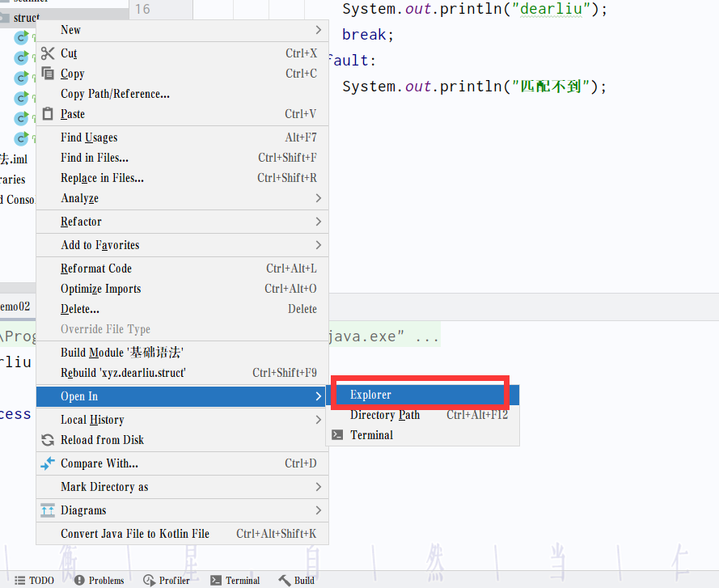Choose Directory Path from submenu
Image resolution: width=719 pixels, height=588 pixels.
(385, 415)
